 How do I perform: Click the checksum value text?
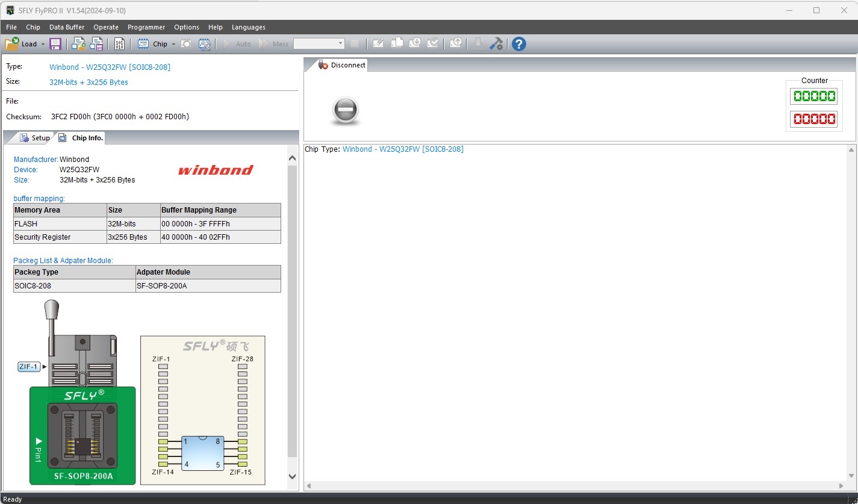pos(120,116)
